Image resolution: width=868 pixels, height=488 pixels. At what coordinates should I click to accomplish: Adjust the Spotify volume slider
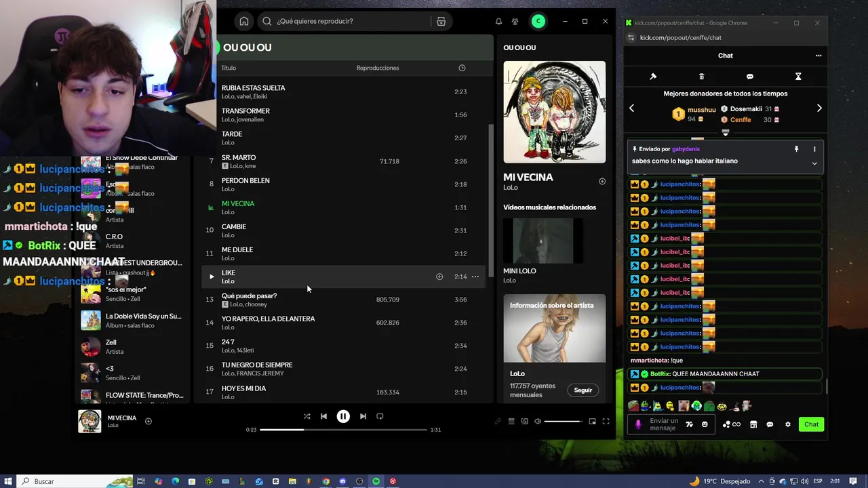pyautogui.click(x=563, y=422)
